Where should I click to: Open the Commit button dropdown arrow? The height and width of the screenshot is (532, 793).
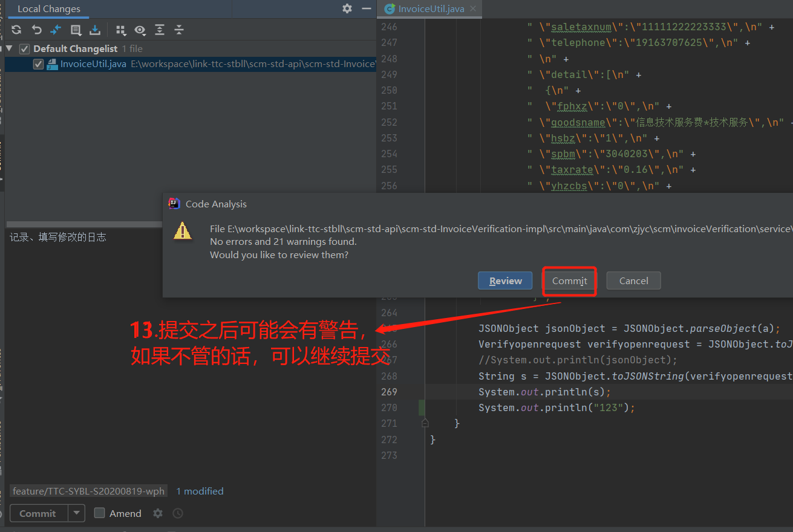click(x=76, y=513)
